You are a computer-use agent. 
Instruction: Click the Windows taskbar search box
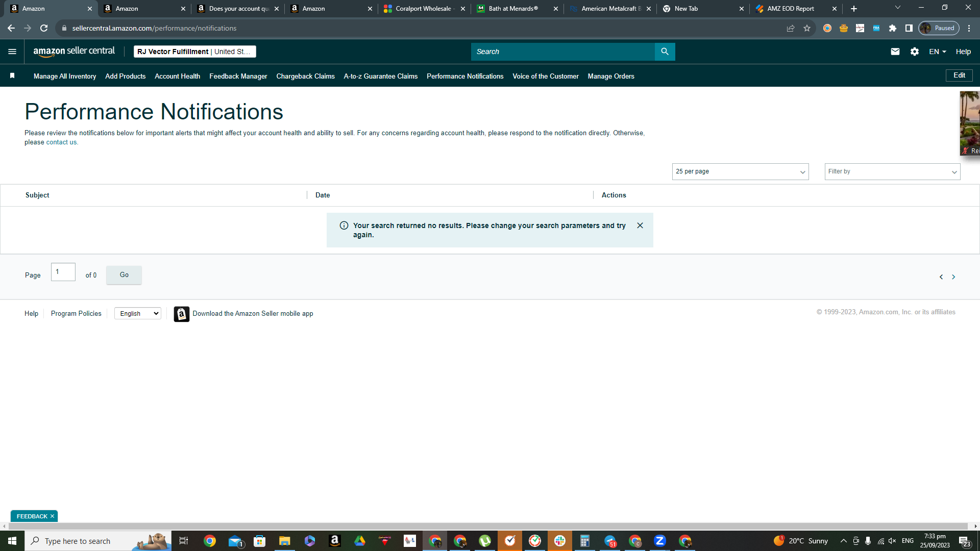[x=98, y=541]
